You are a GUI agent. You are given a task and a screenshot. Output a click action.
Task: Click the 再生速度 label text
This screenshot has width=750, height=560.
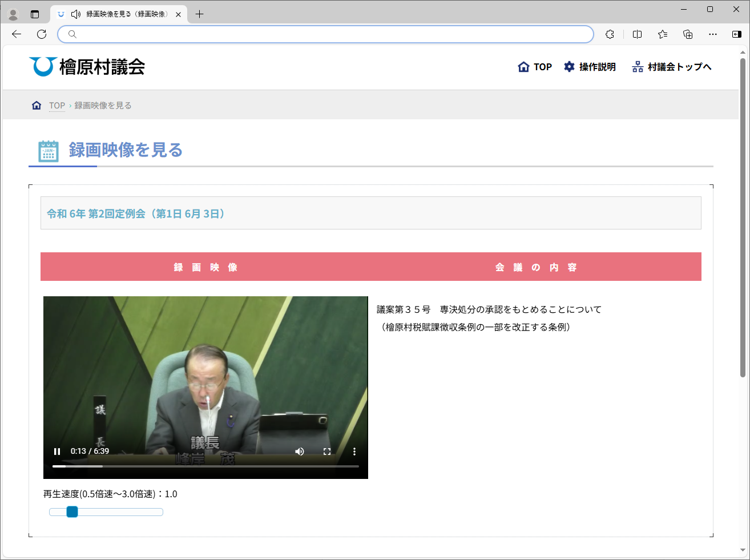[x=110, y=494]
